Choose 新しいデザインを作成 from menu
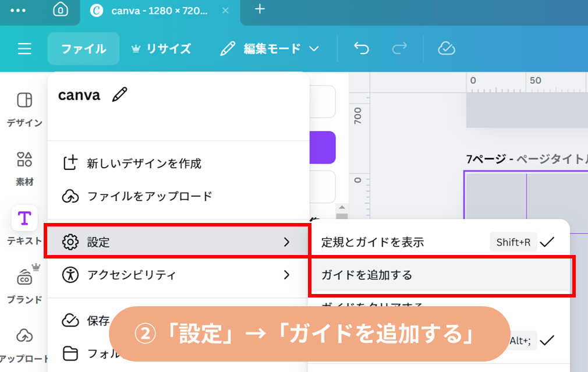Image resolution: width=588 pixels, height=372 pixels. [144, 164]
